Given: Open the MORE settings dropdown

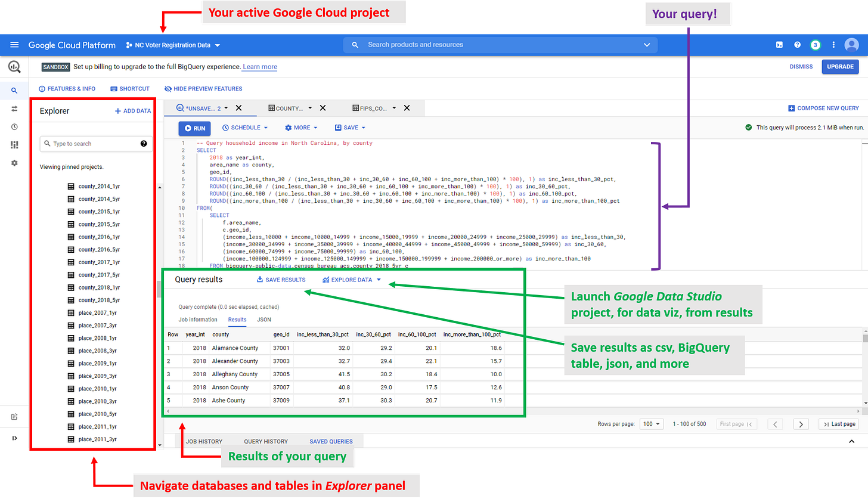Looking at the screenshot, I should (x=301, y=128).
